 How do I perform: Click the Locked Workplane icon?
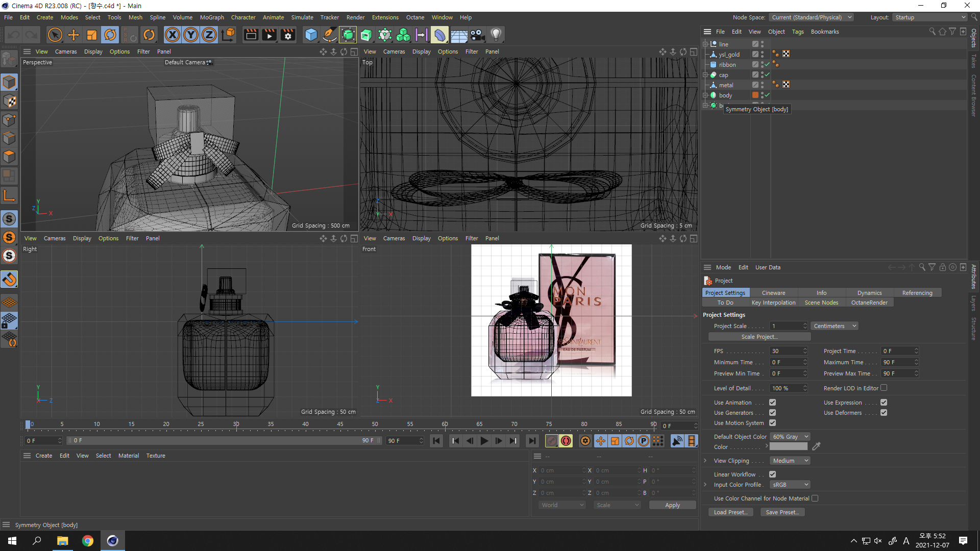(x=10, y=321)
